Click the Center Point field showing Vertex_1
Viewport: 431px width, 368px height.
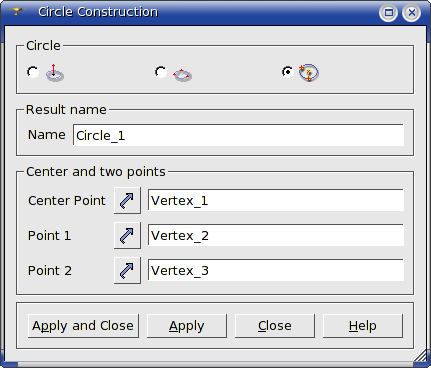[276, 200]
